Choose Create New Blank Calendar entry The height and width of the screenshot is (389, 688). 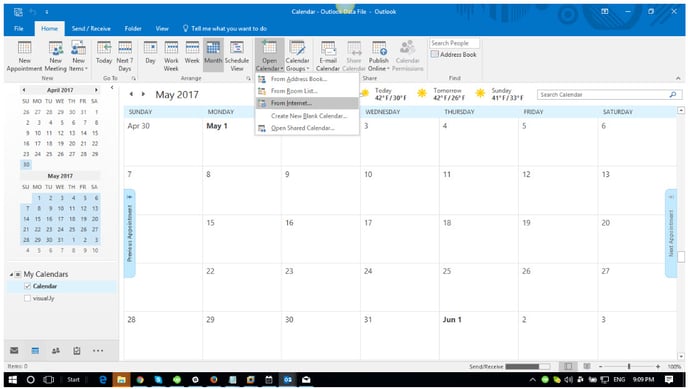click(307, 116)
